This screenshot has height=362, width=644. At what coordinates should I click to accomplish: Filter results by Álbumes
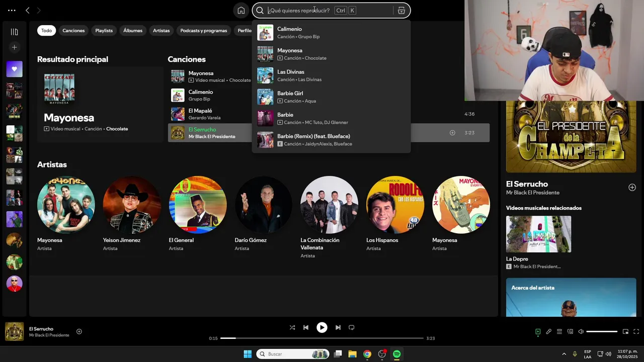133,31
